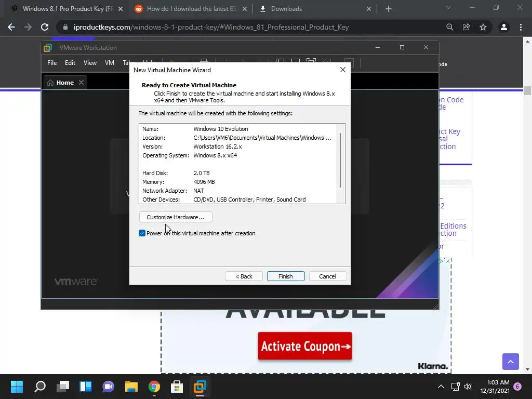Click the address bar URL
Image resolution: width=532 pixels, height=399 pixels.
pyautogui.click(x=211, y=27)
